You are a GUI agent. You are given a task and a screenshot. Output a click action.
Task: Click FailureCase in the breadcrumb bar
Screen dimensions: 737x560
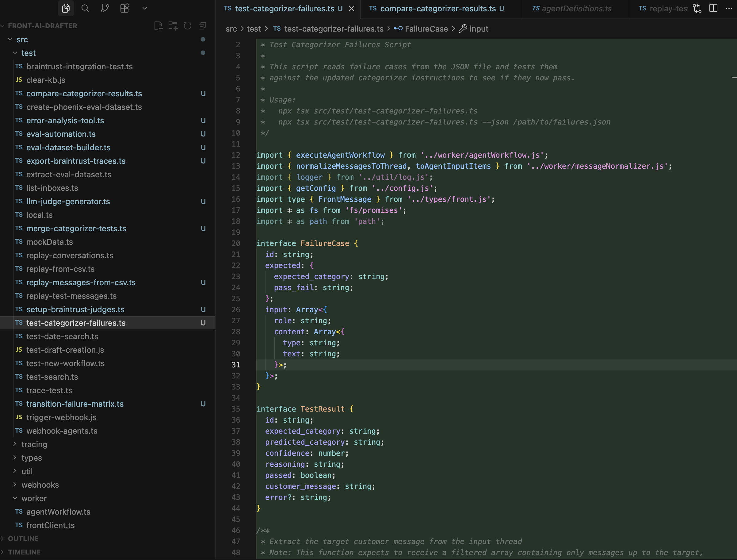426,29
